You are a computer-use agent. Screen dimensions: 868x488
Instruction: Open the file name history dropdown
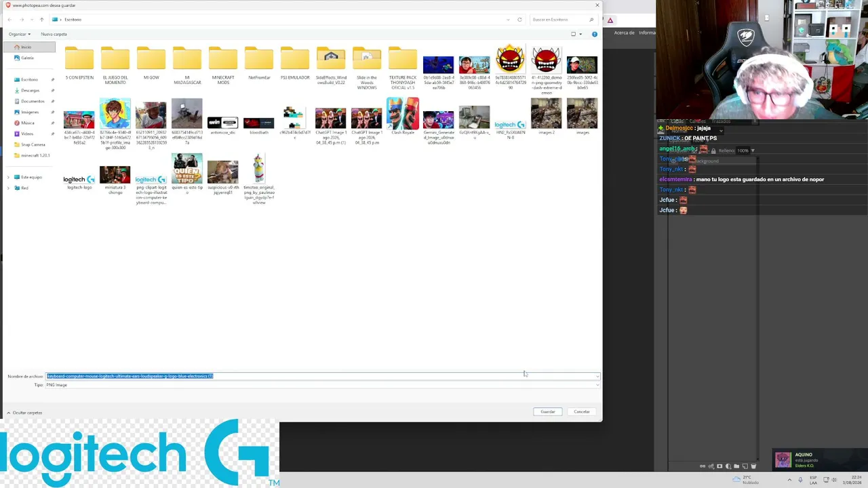pyautogui.click(x=597, y=376)
